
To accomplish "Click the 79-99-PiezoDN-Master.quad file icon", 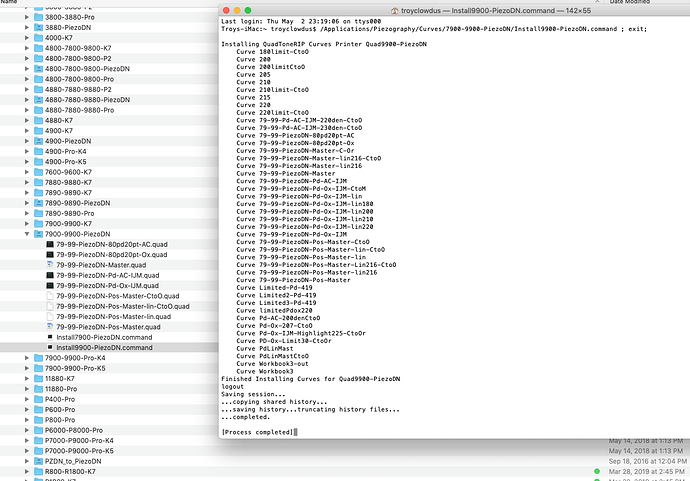I will coord(50,265).
